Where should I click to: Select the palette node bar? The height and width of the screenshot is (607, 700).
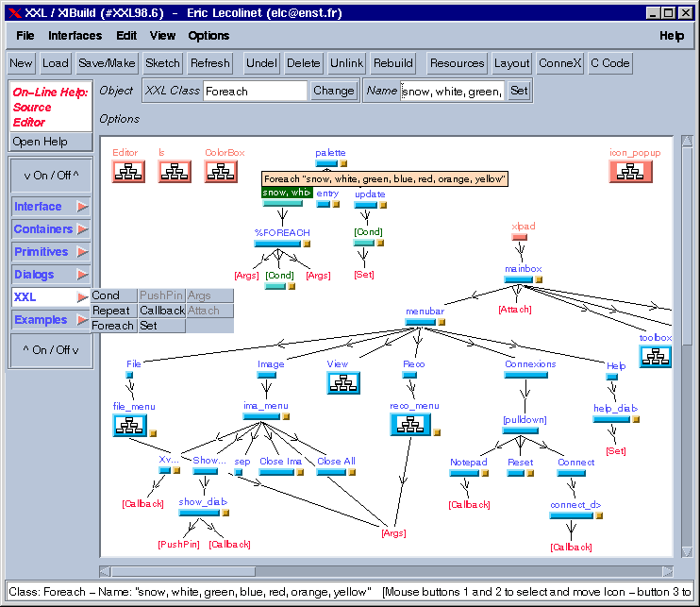[326, 163]
